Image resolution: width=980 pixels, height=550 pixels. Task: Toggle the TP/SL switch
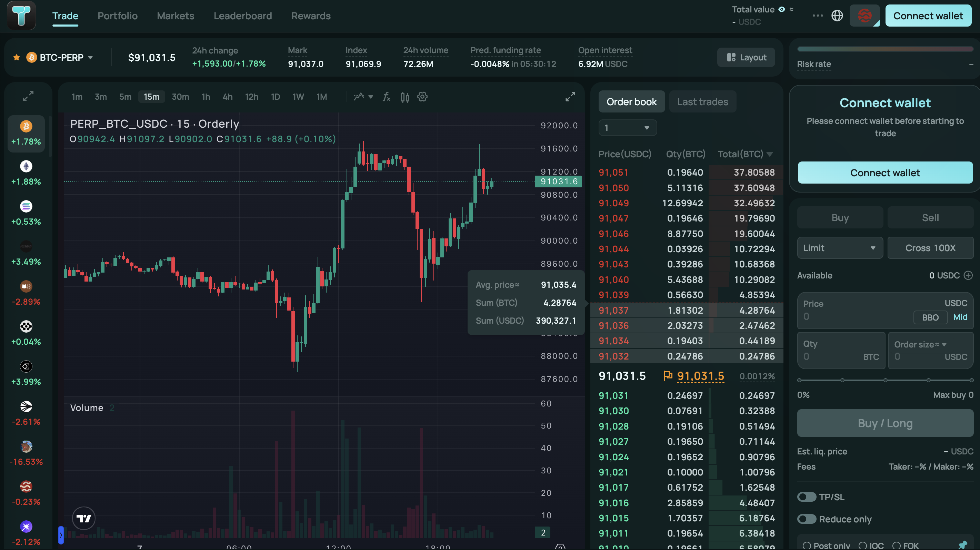(x=807, y=497)
